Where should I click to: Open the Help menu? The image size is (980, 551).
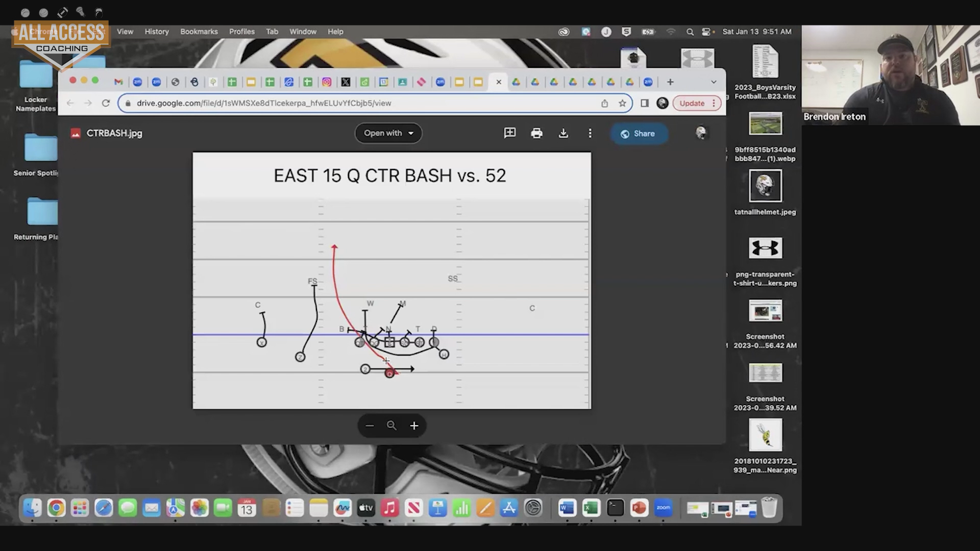coord(335,32)
